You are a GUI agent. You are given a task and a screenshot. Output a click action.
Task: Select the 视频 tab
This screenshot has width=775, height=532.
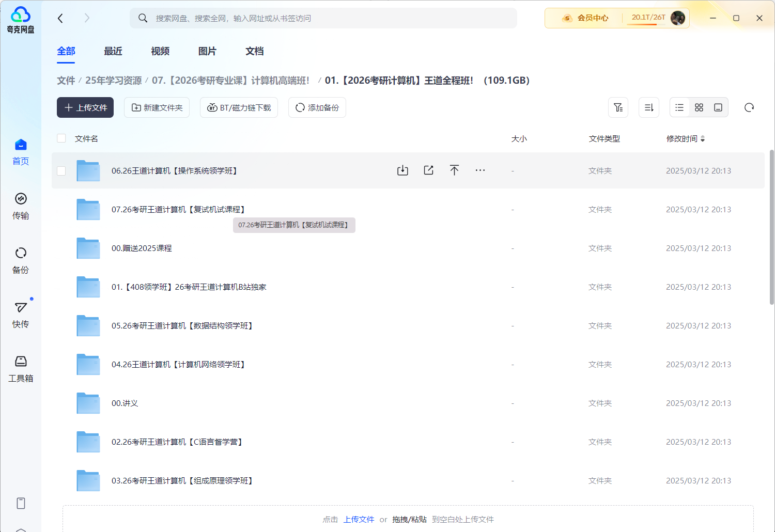(x=160, y=51)
